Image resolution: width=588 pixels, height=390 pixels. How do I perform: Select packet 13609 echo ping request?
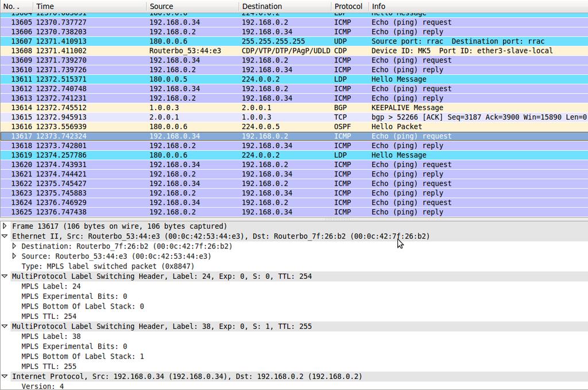[x=294, y=60]
